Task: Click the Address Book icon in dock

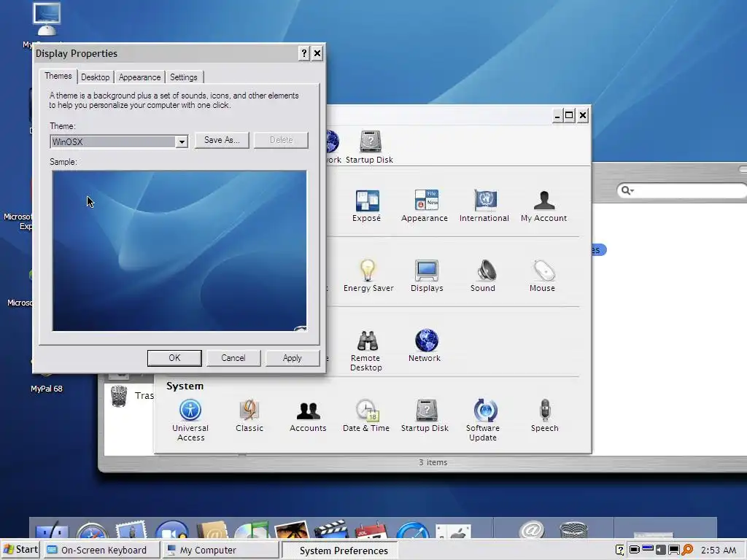Action: click(x=212, y=531)
